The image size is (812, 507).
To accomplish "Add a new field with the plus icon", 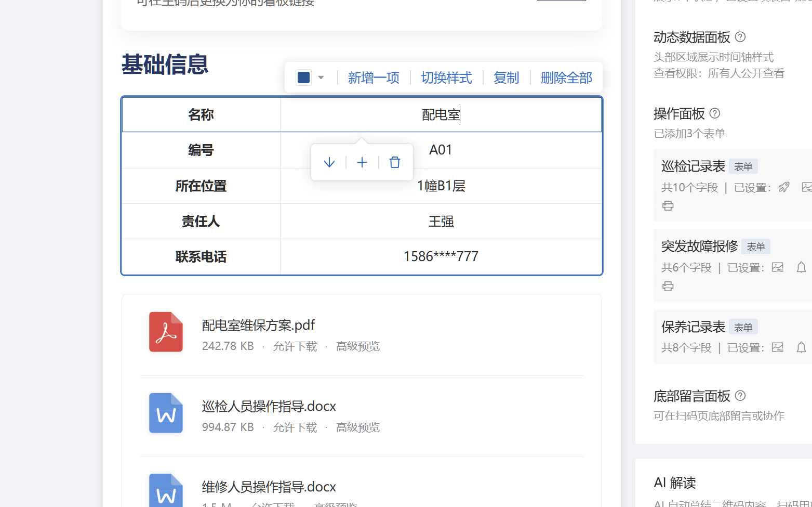I will [362, 162].
